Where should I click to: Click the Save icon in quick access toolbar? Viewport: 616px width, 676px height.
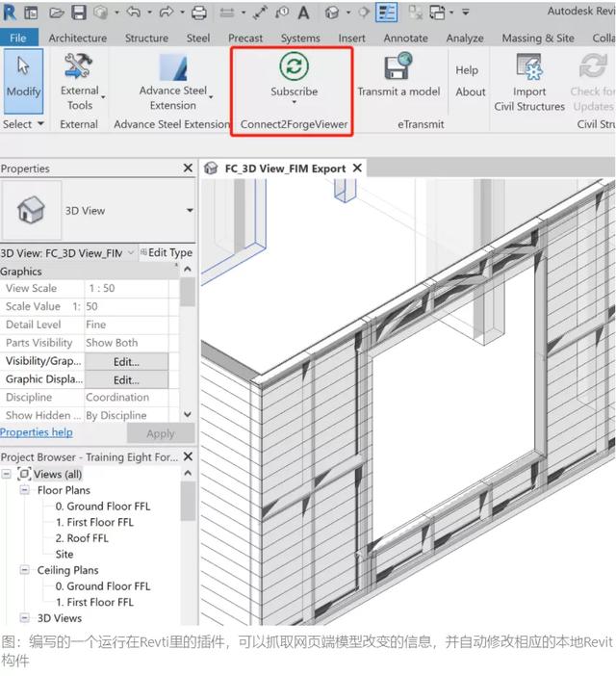tap(80, 13)
